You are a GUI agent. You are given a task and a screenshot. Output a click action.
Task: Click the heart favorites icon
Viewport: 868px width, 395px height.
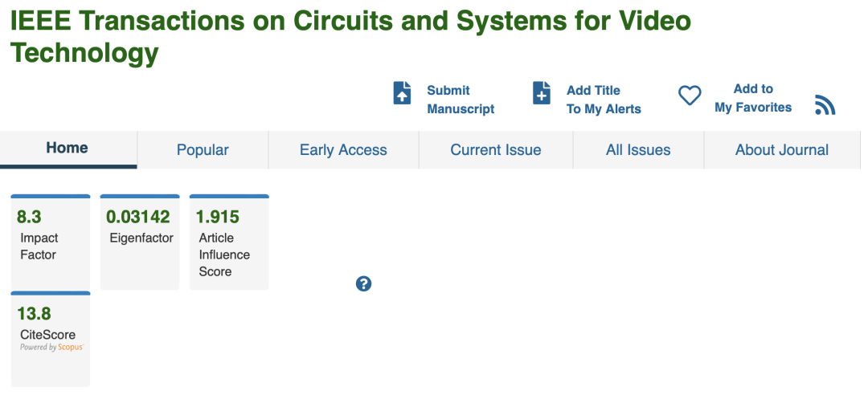click(x=690, y=96)
